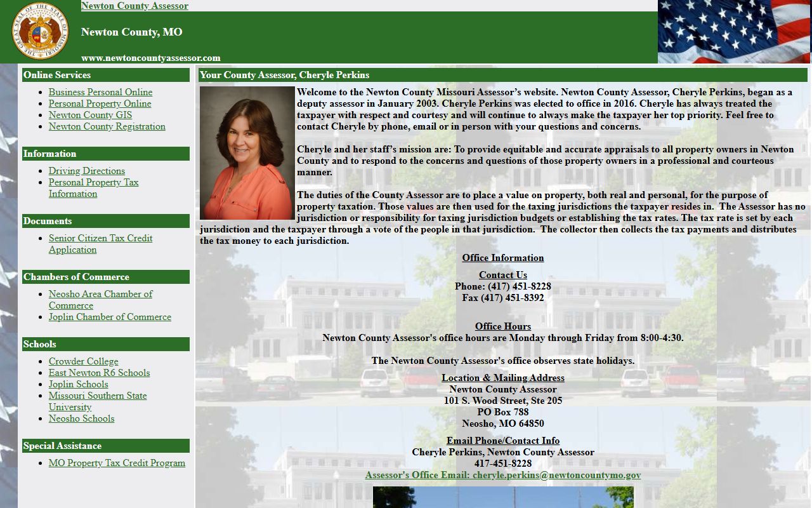
Task: Click the Missouri state seal logo
Action: (x=40, y=30)
